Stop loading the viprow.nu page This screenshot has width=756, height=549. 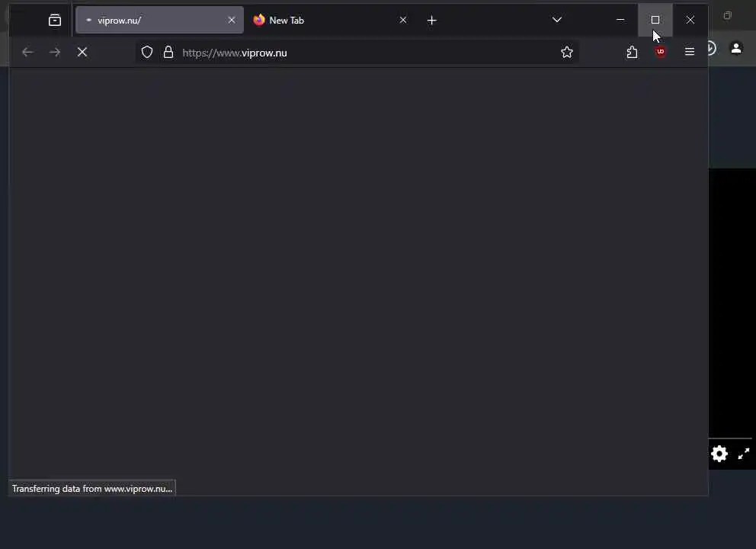coord(82,52)
